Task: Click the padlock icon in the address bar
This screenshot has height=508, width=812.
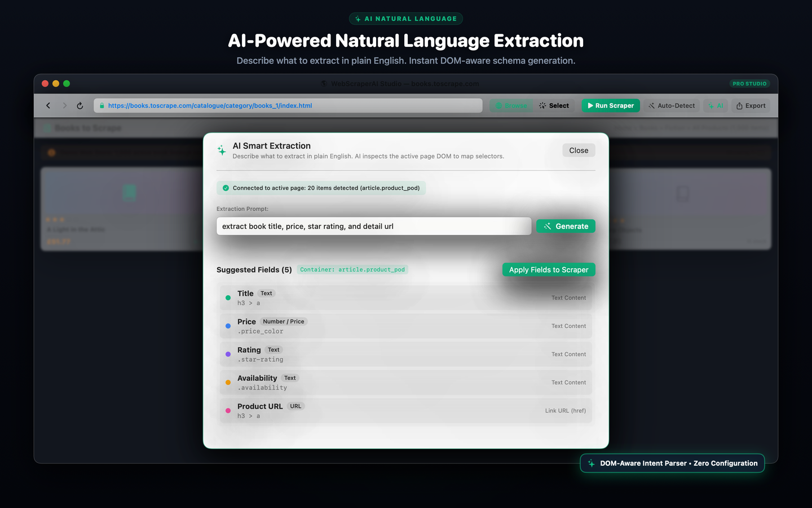Action: (x=102, y=106)
